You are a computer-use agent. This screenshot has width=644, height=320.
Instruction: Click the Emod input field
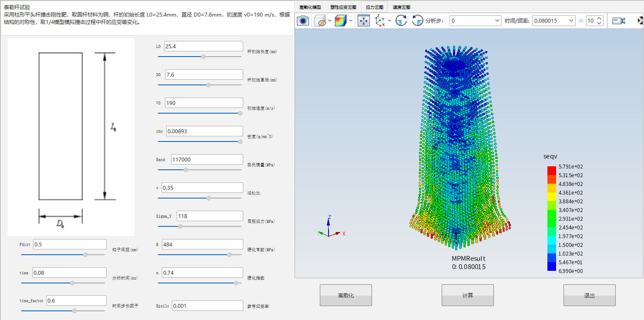(207, 159)
